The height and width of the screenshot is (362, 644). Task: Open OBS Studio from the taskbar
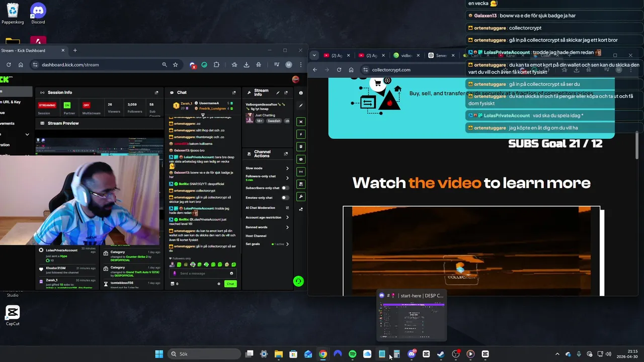[456, 354]
